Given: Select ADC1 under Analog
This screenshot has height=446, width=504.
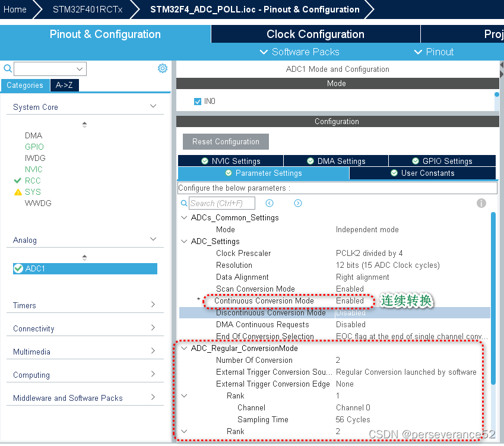Looking at the screenshot, I should coord(85,268).
